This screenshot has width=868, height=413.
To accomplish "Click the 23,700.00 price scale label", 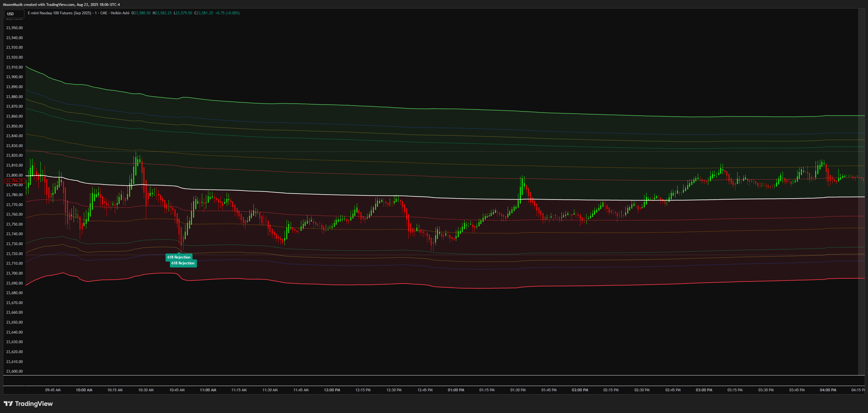I will pyautogui.click(x=15, y=273).
